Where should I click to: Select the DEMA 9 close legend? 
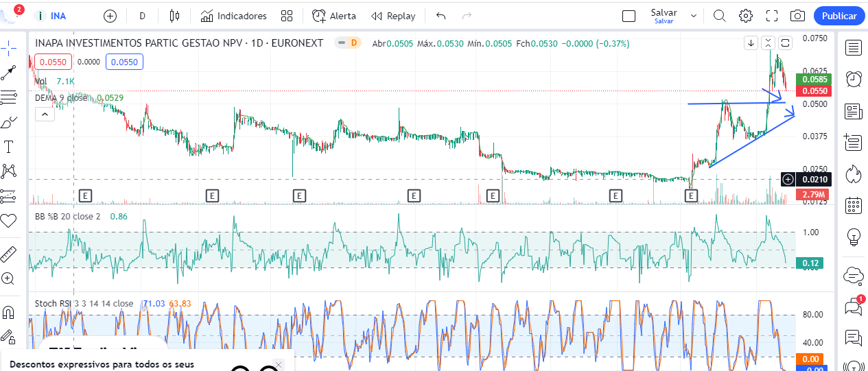(79, 97)
